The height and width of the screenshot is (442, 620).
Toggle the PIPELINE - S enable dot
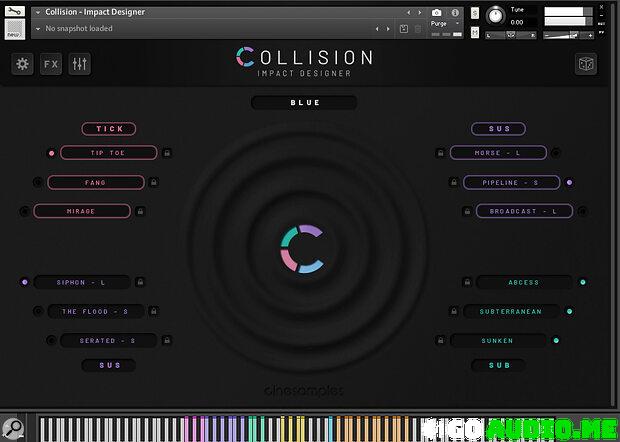(569, 182)
